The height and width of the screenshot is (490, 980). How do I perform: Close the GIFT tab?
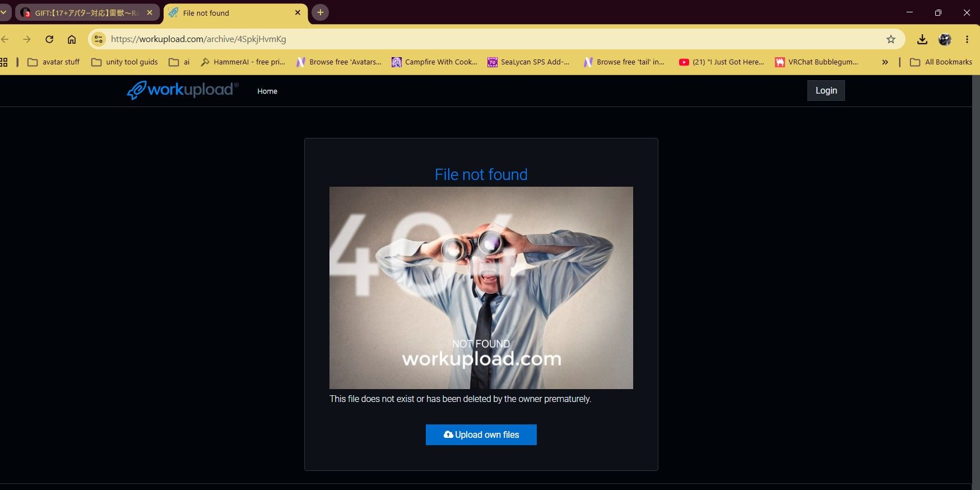(150, 12)
